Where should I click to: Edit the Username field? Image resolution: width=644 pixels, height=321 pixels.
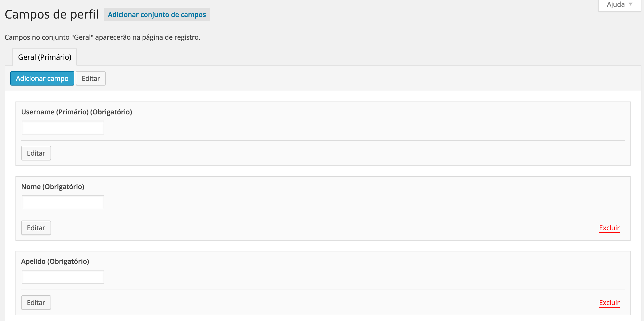click(36, 153)
